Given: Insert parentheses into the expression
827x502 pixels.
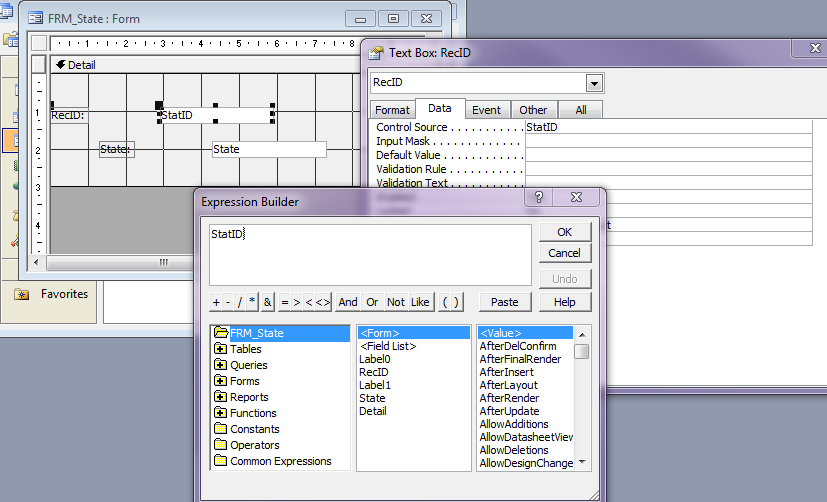Looking at the screenshot, I should click(451, 302).
